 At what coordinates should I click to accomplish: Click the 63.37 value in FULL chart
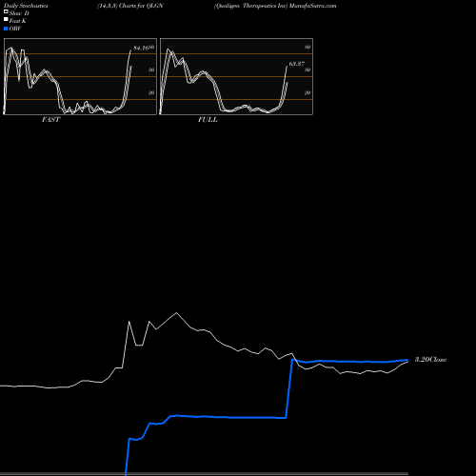pos(297,64)
